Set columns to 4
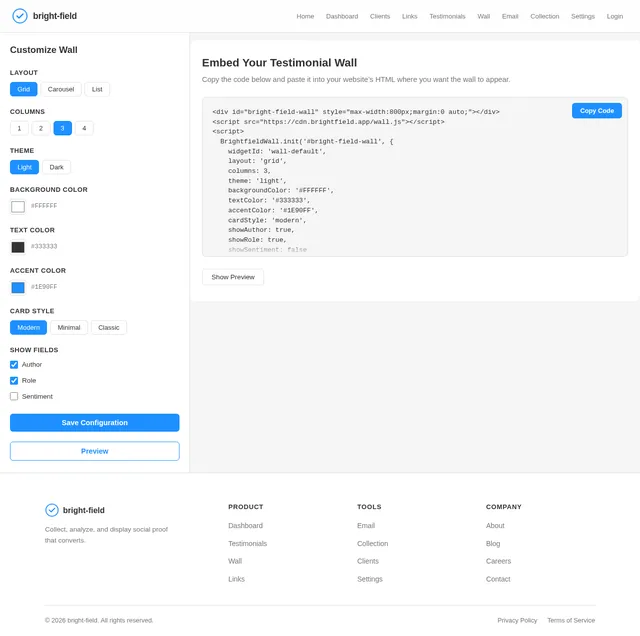The width and height of the screenshot is (640, 636). pyautogui.click(x=84, y=128)
